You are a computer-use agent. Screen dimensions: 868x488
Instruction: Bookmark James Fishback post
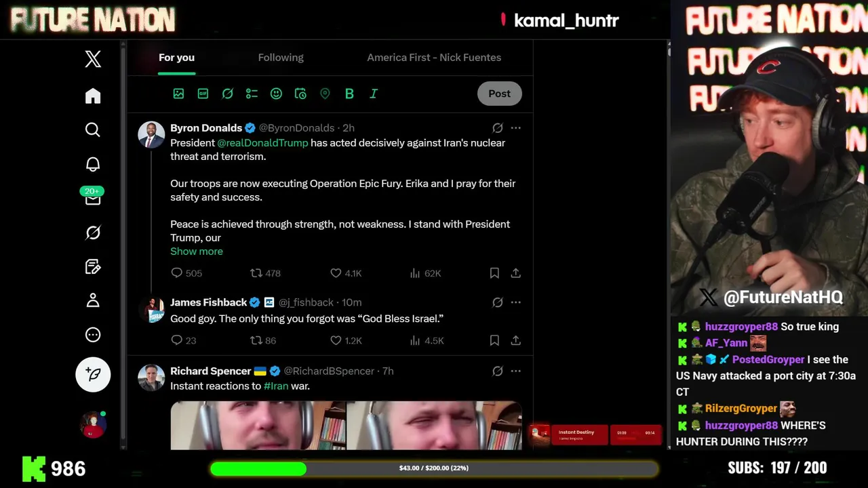tap(494, 340)
